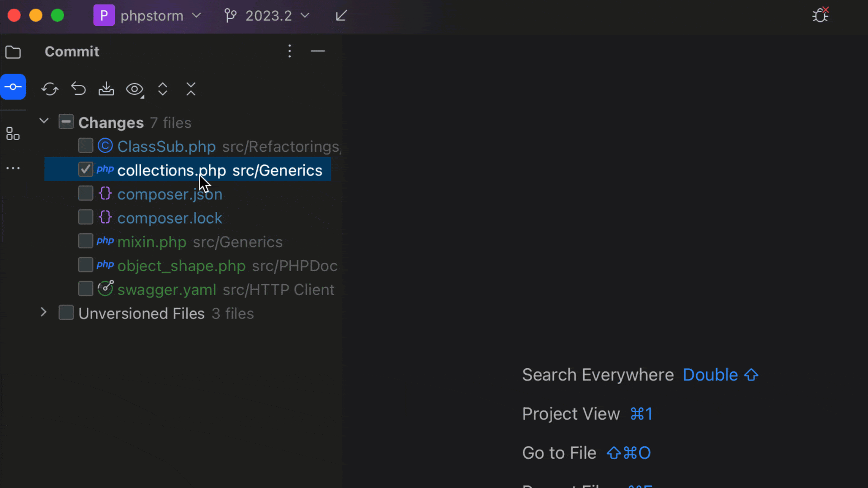Click the Shelve changes icon
The image size is (868, 488).
[x=106, y=89]
